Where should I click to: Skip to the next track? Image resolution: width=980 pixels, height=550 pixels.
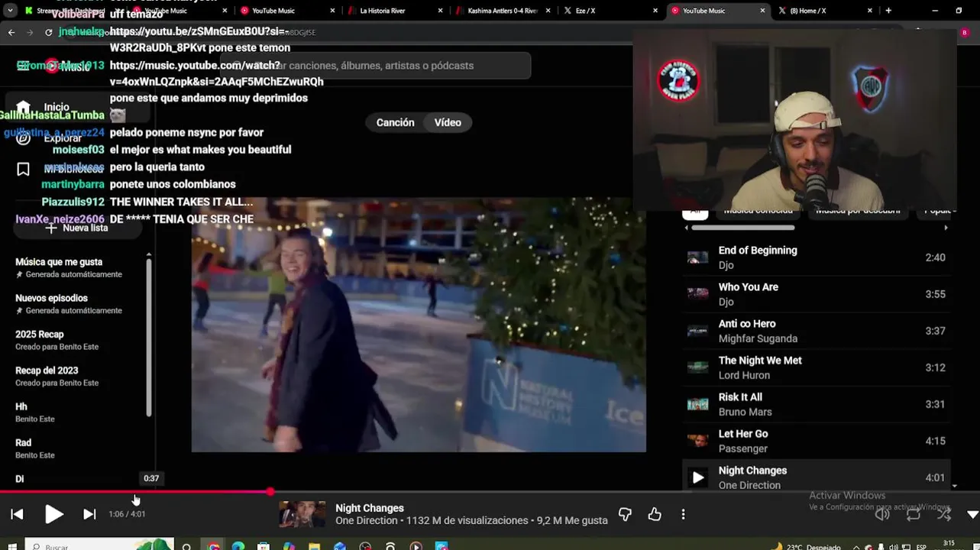pos(89,514)
